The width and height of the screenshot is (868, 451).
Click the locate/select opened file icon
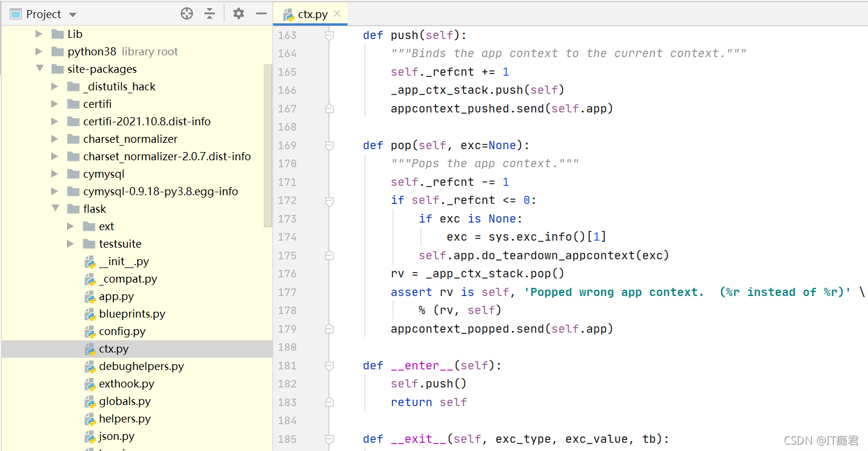tap(187, 14)
